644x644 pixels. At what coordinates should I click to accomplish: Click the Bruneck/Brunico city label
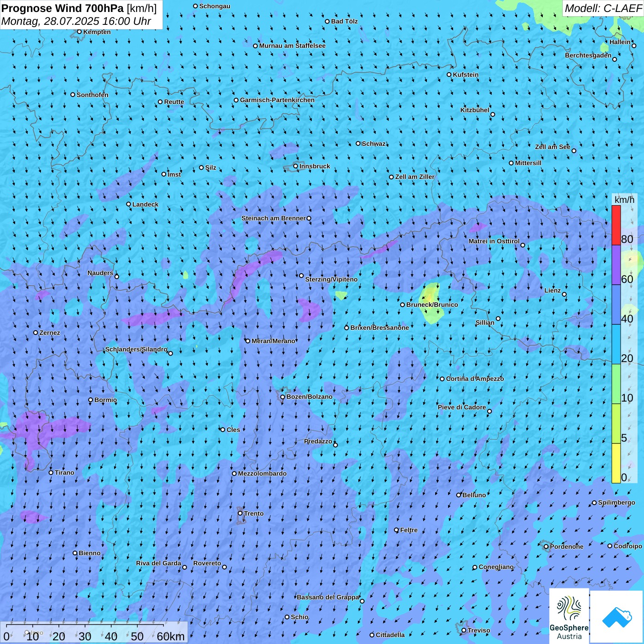[x=432, y=305]
